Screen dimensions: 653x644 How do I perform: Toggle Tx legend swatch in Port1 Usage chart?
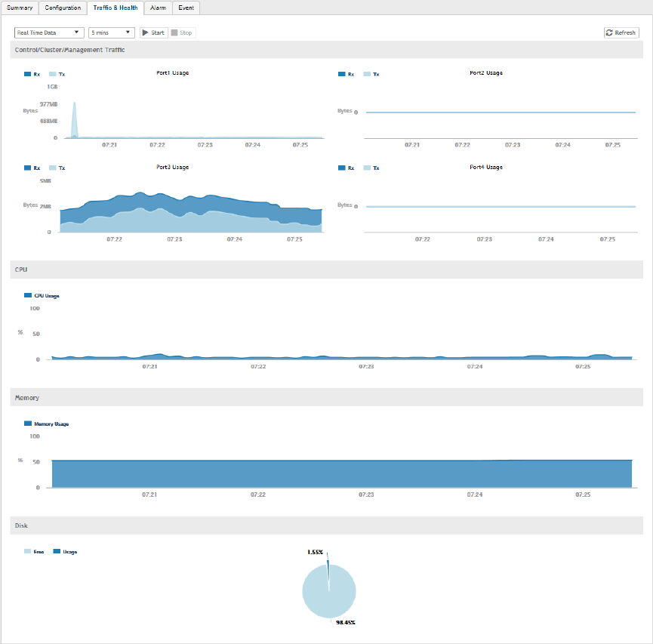point(53,74)
